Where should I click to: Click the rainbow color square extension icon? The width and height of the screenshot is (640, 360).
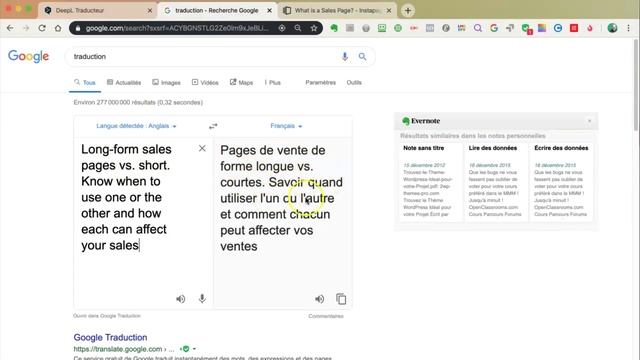542,28
